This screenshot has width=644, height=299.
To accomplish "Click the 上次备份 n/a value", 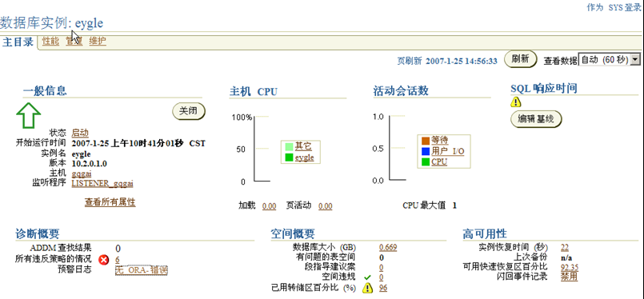I will [x=566, y=258].
